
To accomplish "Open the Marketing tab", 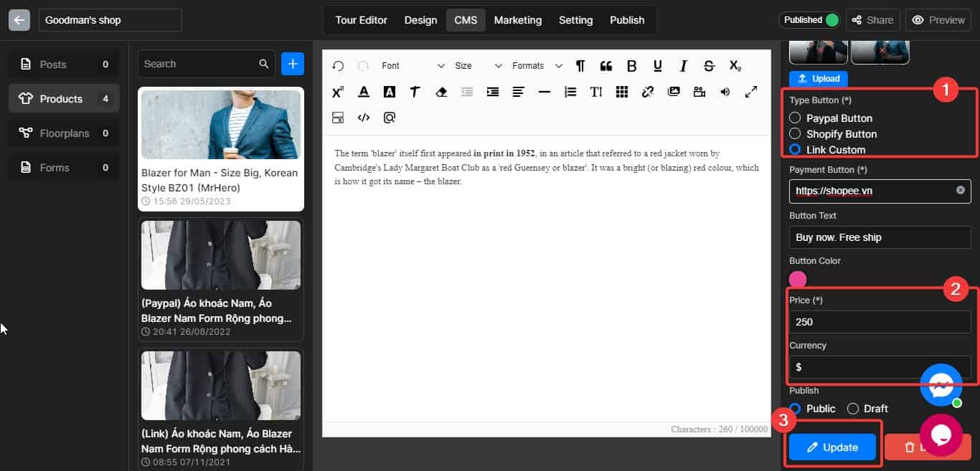I will point(518,20).
